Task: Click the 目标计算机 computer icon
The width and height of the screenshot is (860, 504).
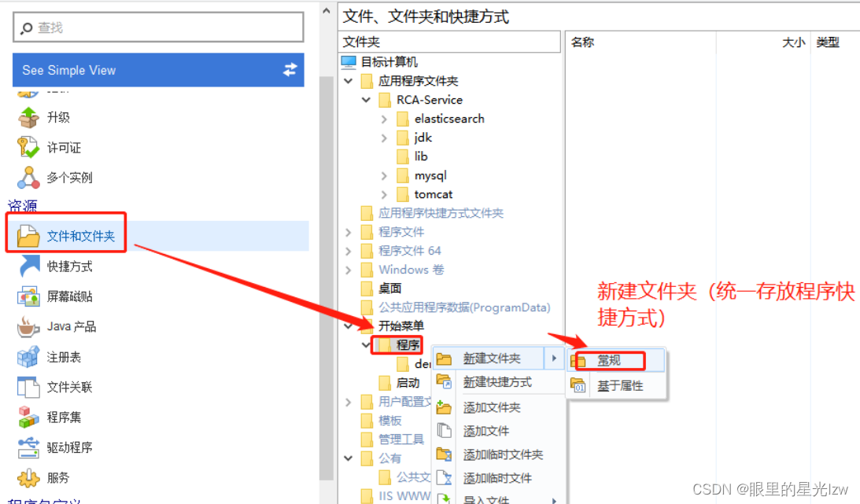Action: pos(349,62)
